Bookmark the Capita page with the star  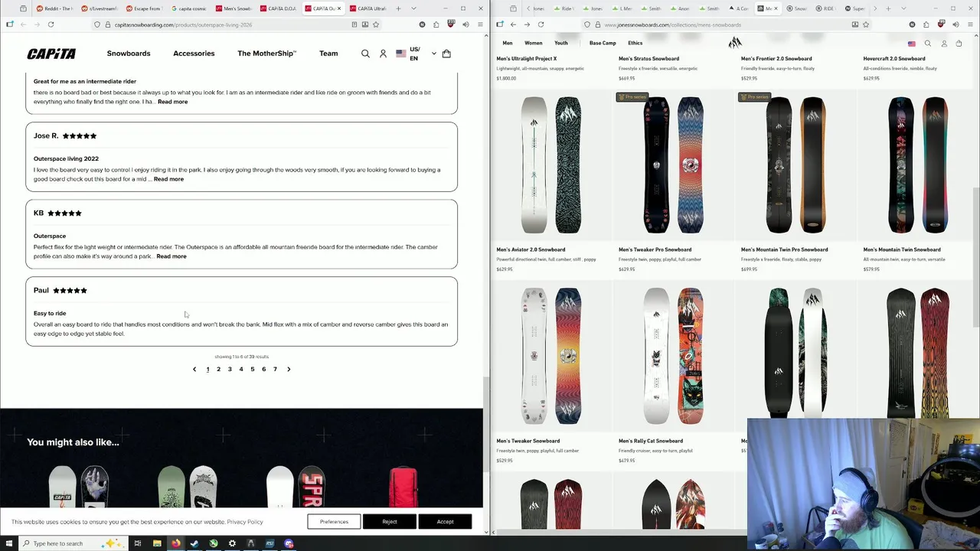click(376, 24)
